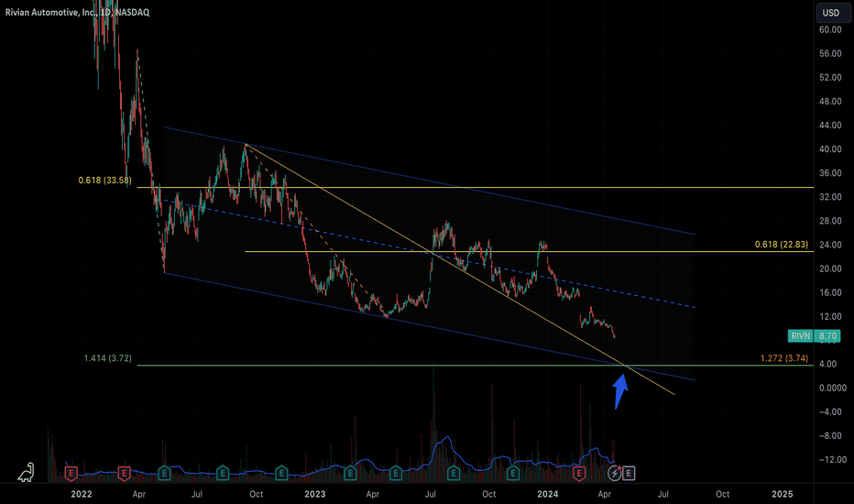
Task: Click the 2022 year label on time axis
Action: (82, 494)
